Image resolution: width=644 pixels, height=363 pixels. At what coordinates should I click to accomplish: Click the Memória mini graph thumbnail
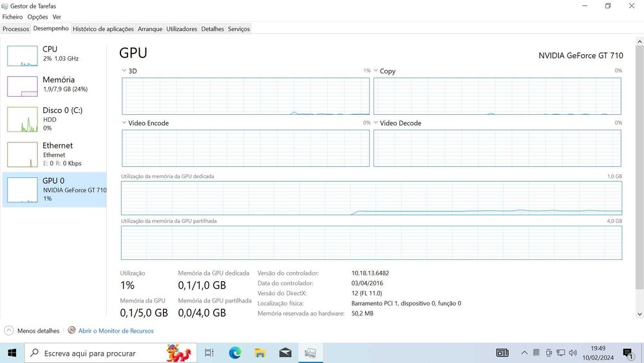pos(22,86)
